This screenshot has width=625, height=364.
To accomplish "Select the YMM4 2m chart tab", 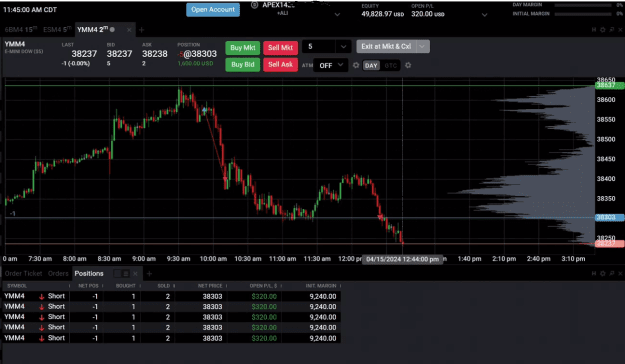I will tap(92, 30).
